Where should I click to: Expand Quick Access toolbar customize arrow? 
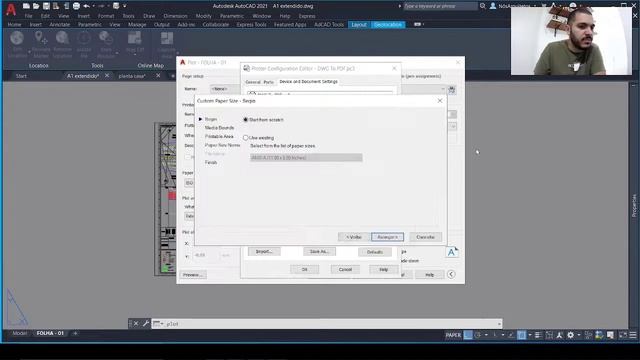[124, 6]
